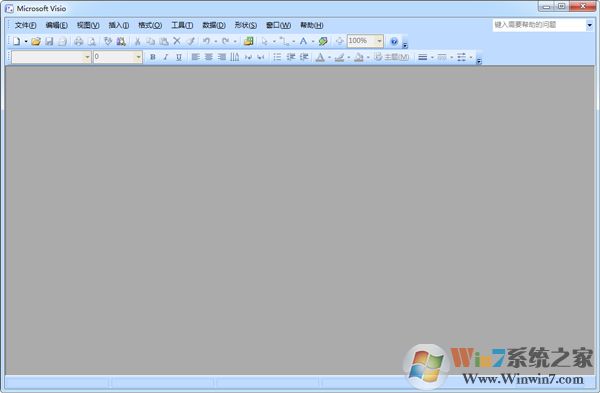600x393 pixels.
Task: Select the Format Painter brush icon
Action: (x=191, y=41)
